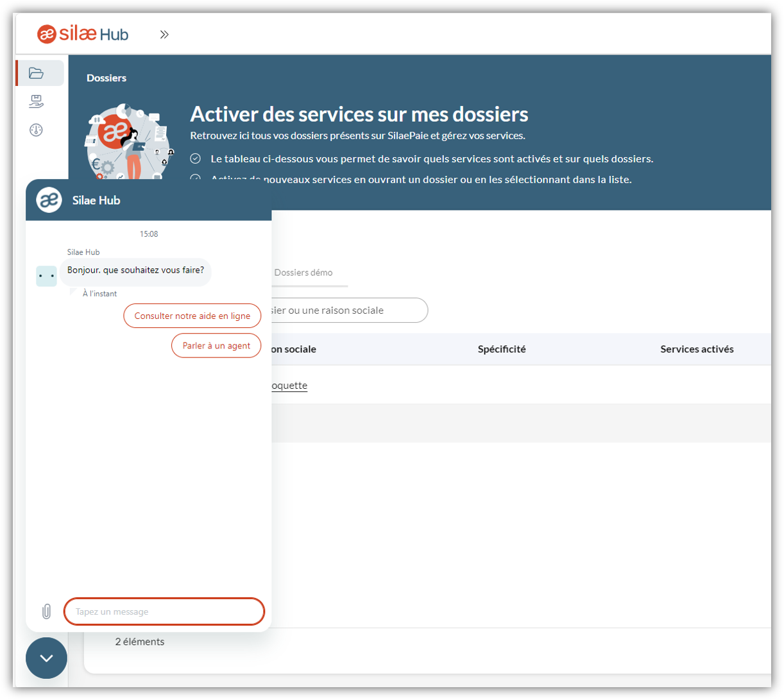
Task: Open the dashboard gauge sidebar icon
Action: click(x=37, y=130)
